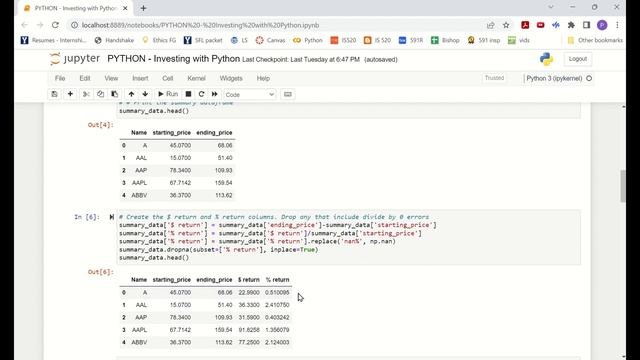The width and height of the screenshot is (640, 360).
Task: Open the Python bookmark
Action: [308, 40]
